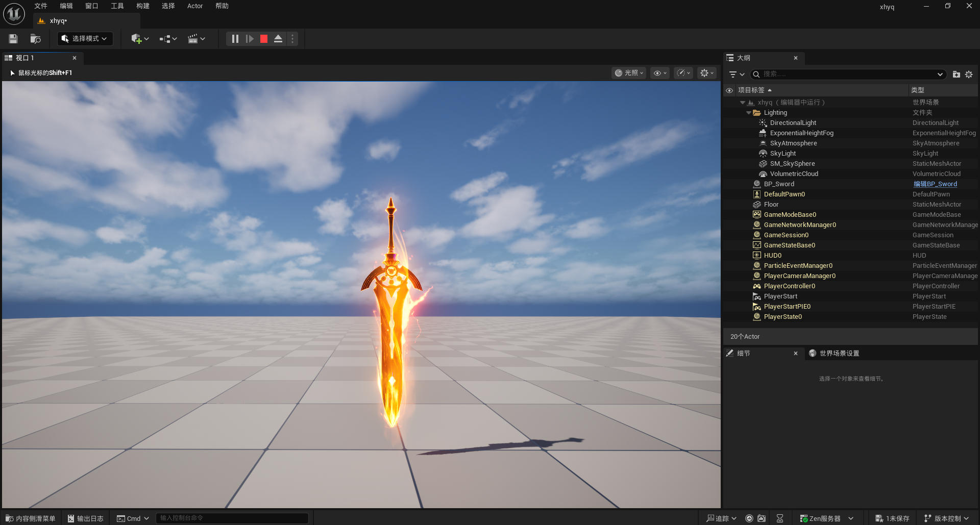980x525 pixels.
Task: Open the Zen服务器 status dropdown arrow
Action: pos(851,518)
